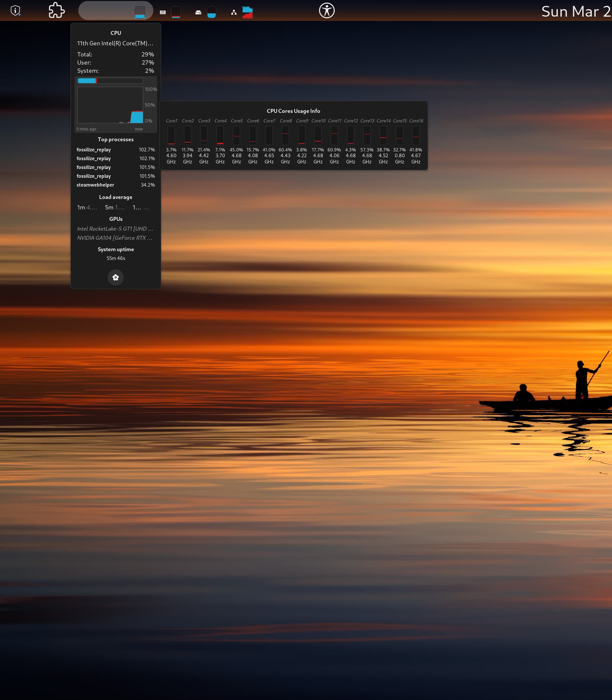The height and width of the screenshot is (700, 612).
Task: Open the accessibility menu icon
Action: pyautogui.click(x=327, y=10)
